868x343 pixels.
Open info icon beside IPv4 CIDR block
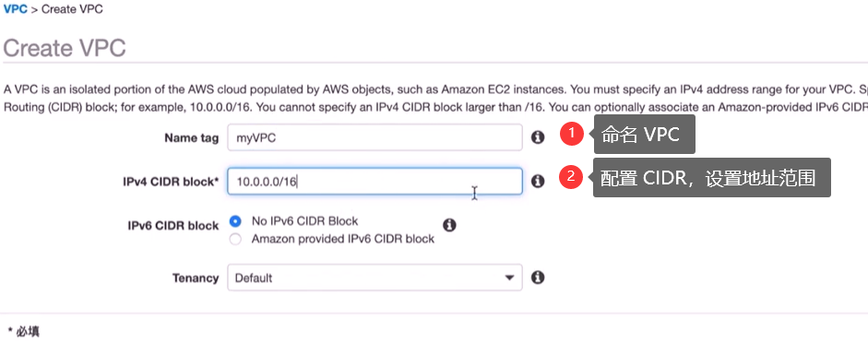538,181
